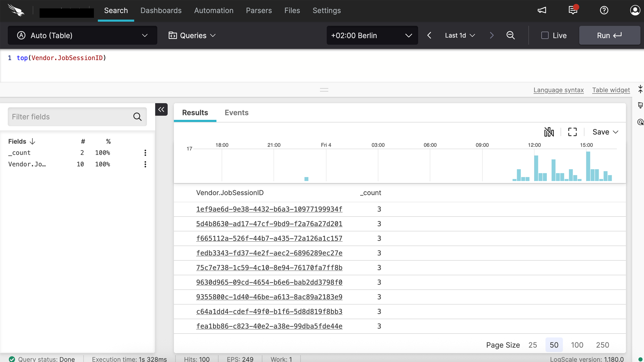Hide the event distribution chart icon
Image resolution: width=644 pixels, height=362 pixels.
[x=549, y=132]
